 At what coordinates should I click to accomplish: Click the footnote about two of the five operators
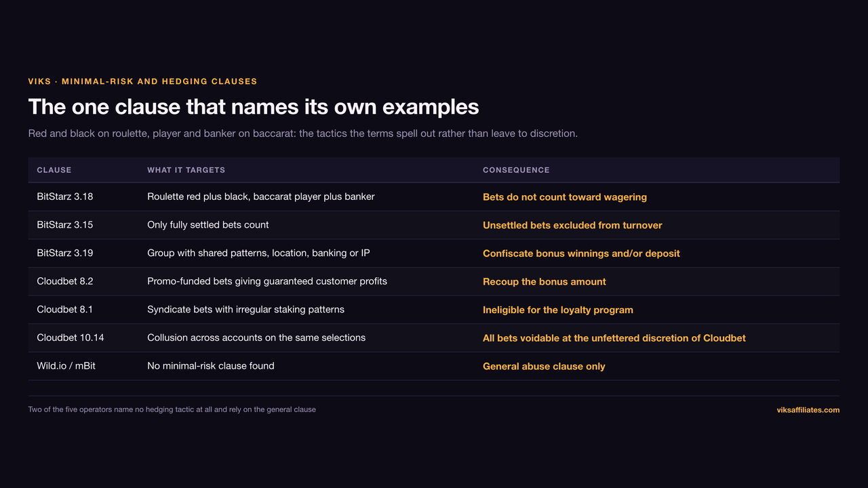172,409
